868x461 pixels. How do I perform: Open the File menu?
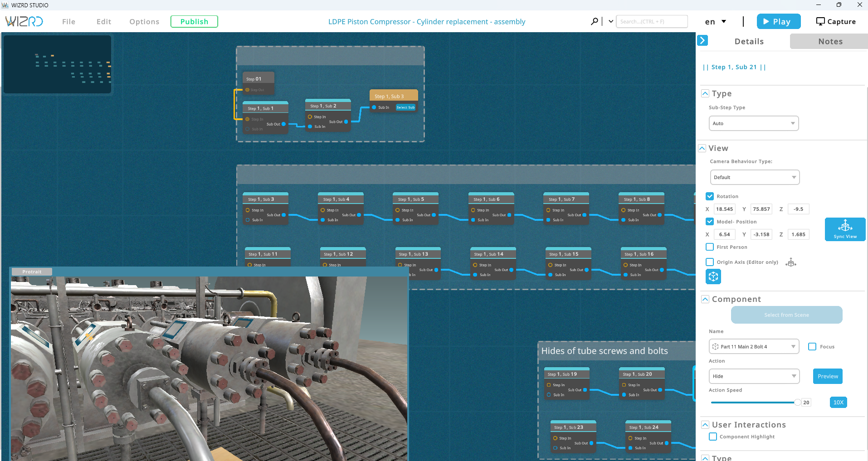[68, 21]
